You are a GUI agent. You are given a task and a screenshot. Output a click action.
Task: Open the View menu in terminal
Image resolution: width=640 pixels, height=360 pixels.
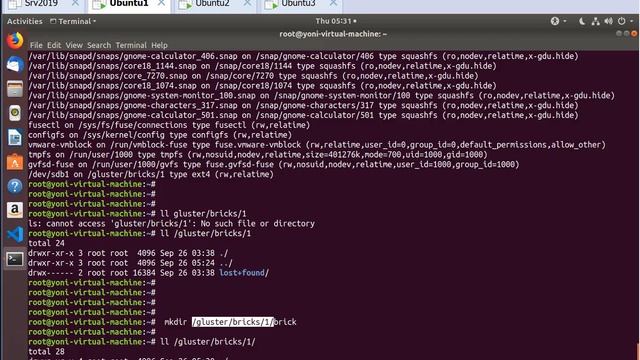click(74, 45)
